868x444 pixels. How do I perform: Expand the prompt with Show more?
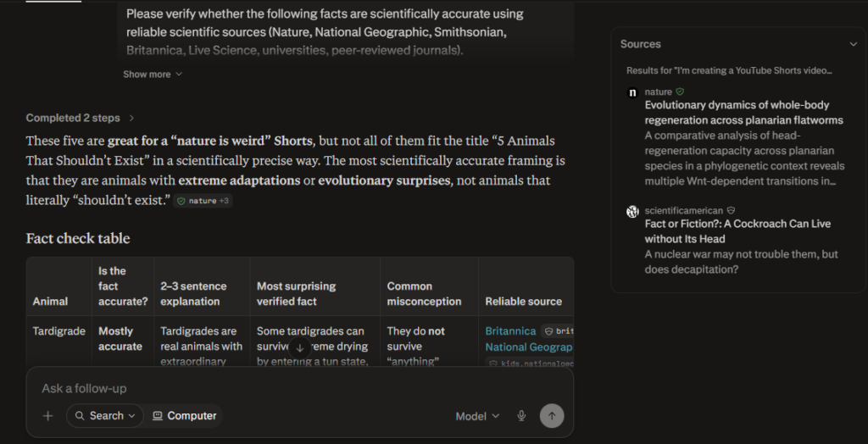point(153,75)
